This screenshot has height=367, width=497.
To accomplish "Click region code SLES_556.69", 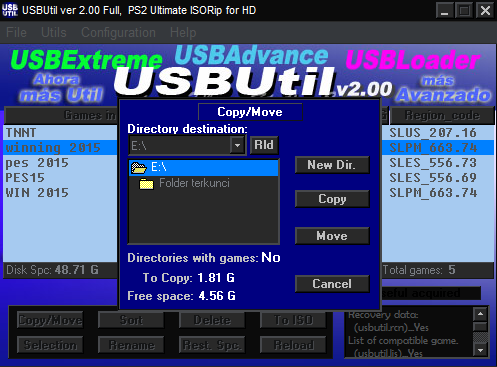I will coord(433,177).
